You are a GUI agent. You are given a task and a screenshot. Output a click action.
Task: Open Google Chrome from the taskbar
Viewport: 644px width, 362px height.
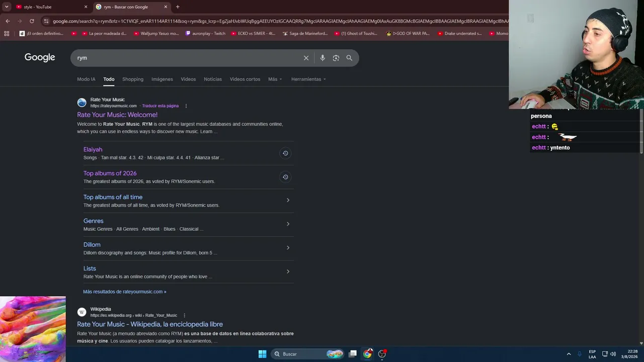pos(368,354)
